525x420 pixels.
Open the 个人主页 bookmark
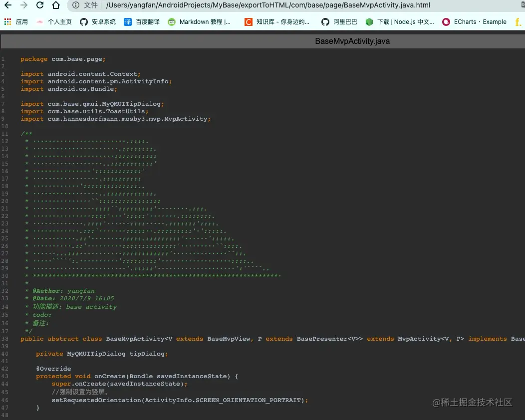click(54, 22)
